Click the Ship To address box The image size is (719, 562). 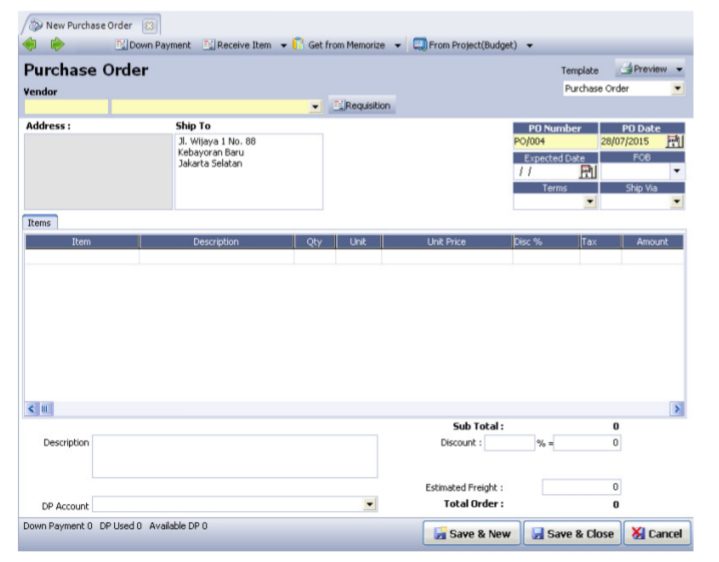point(249,171)
